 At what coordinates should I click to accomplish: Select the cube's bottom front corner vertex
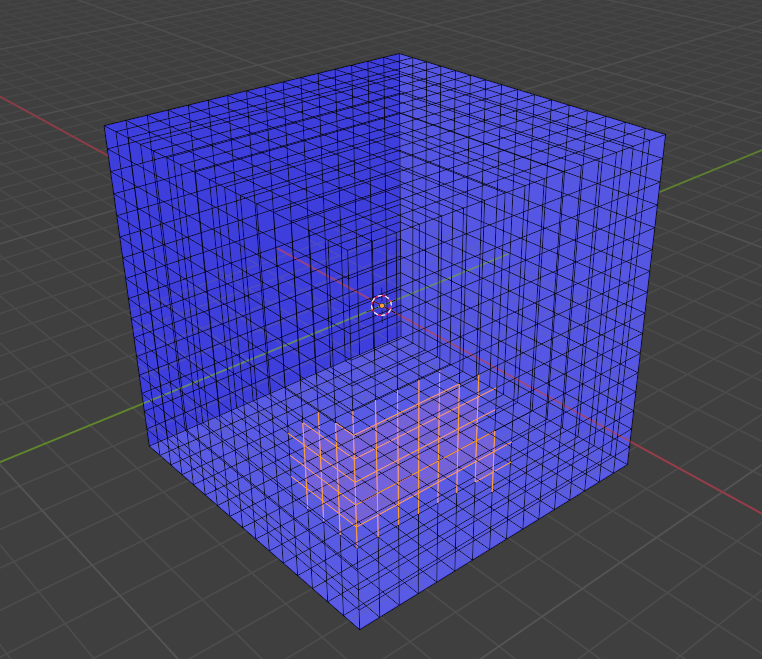tap(360, 629)
